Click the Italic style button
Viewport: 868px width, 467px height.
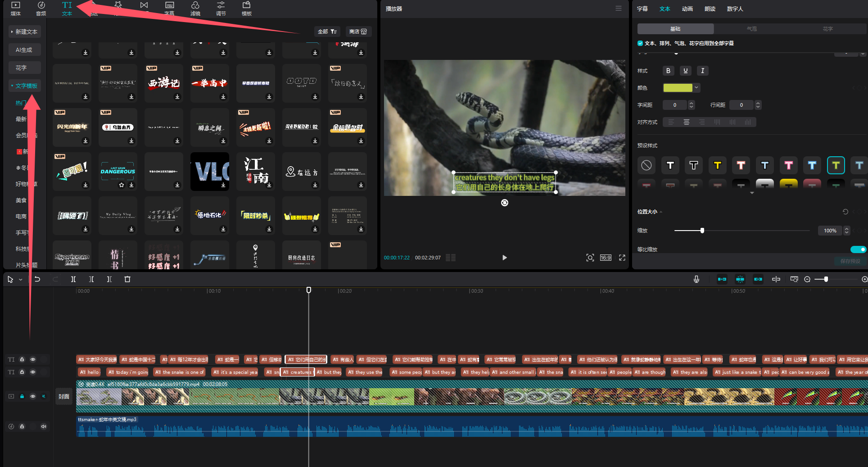702,71
